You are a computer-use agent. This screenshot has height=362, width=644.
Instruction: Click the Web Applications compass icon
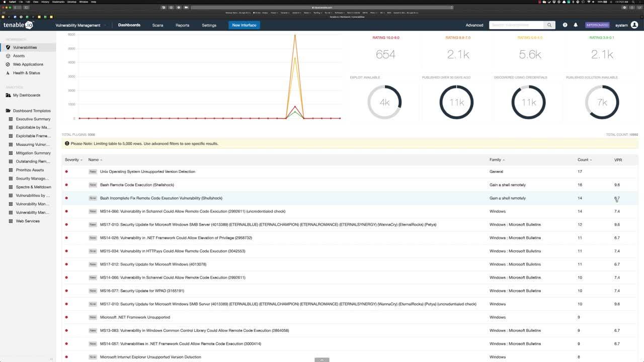click(x=8, y=64)
